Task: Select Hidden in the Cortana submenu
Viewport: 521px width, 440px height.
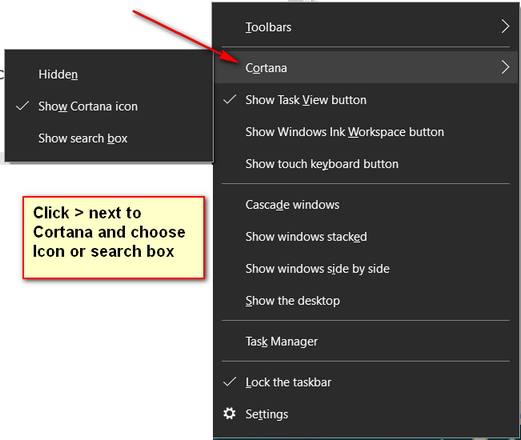Action: click(109, 74)
